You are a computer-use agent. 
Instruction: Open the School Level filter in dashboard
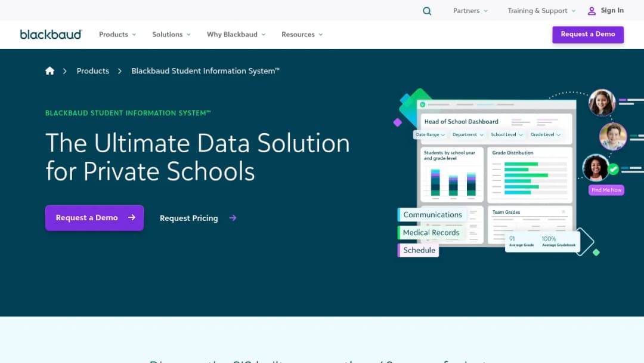click(x=507, y=135)
